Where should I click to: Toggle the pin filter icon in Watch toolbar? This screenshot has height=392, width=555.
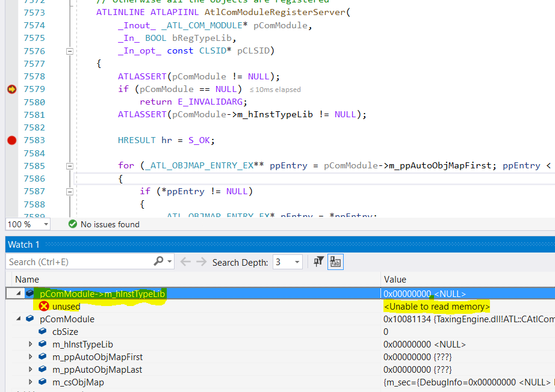318,262
